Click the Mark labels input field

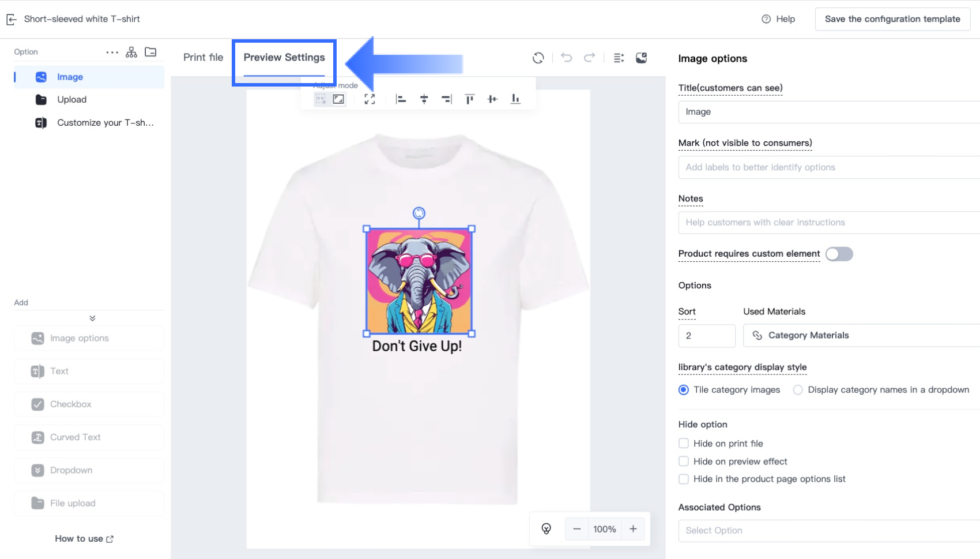(x=829, y=167)
